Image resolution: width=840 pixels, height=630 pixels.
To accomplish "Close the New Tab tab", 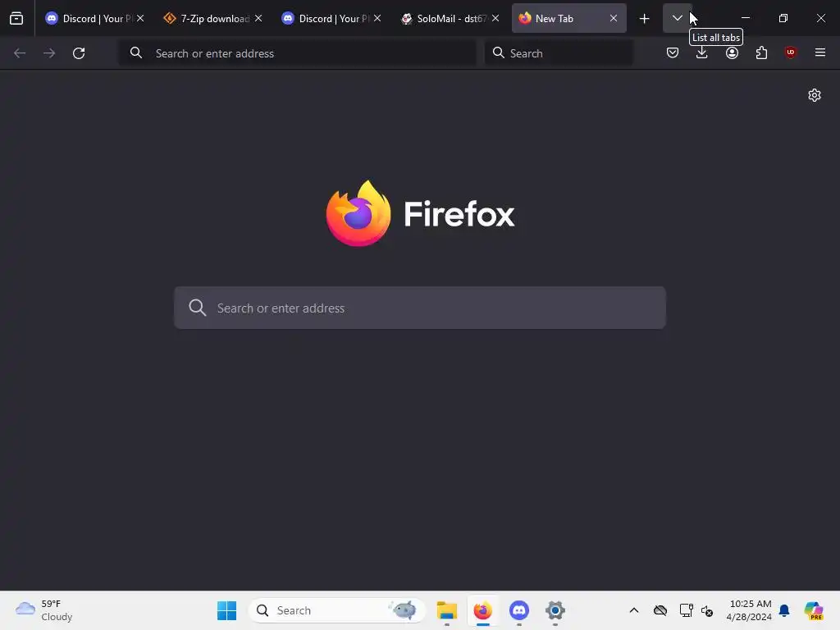I will click(x=614, y=18).
